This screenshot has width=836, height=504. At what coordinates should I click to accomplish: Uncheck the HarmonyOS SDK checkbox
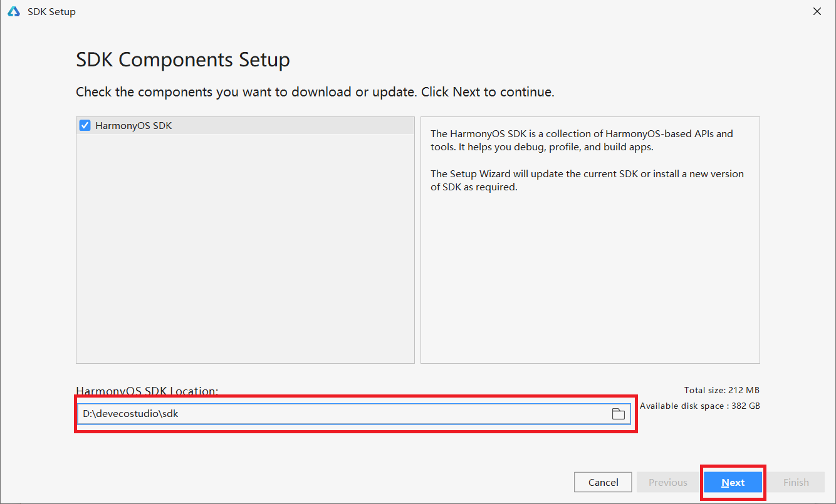coord(85,125)
